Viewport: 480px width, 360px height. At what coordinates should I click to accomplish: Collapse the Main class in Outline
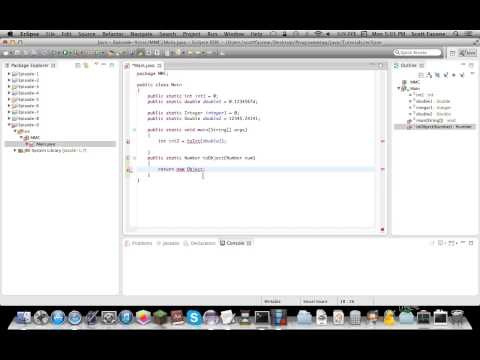click(x=398, y=88)
